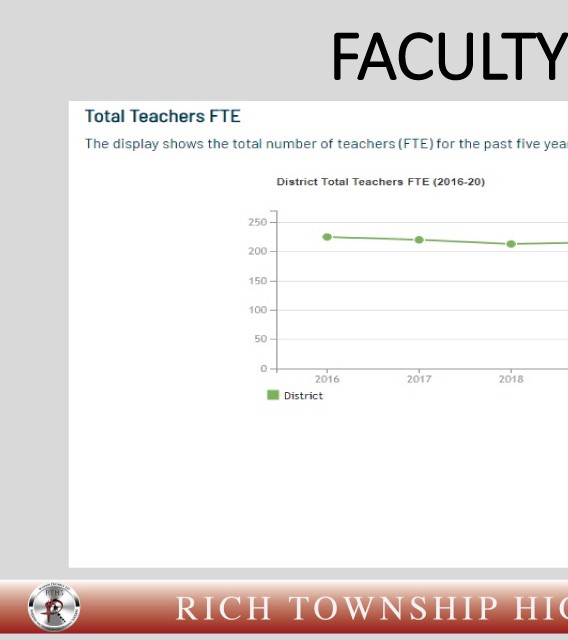Click the 200 y-axis tick label
The image size is (568, 640).
[257, 251]
